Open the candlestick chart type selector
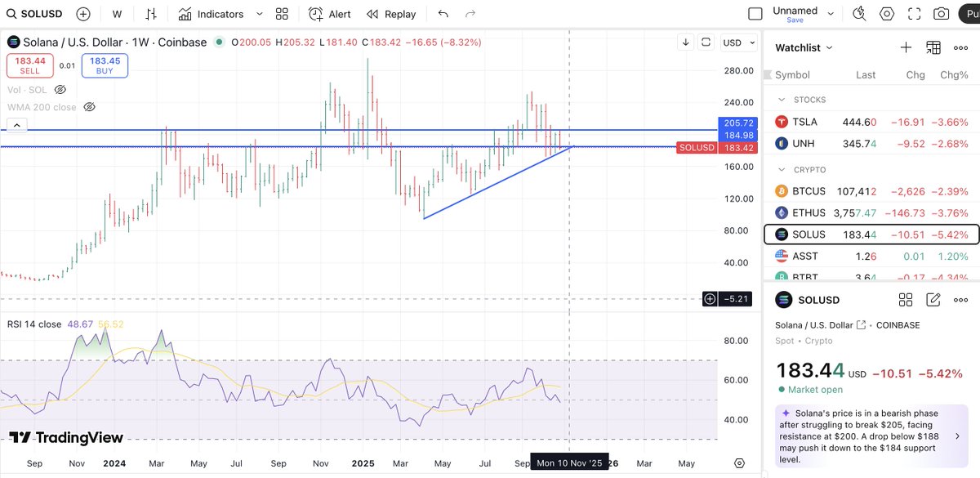Viewport: 980px width, 478px height. pos(151,14)
